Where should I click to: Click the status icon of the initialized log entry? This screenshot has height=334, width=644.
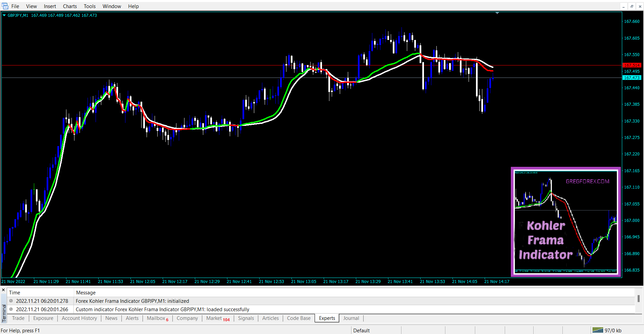pyautogui.click(x=11, y=301)
